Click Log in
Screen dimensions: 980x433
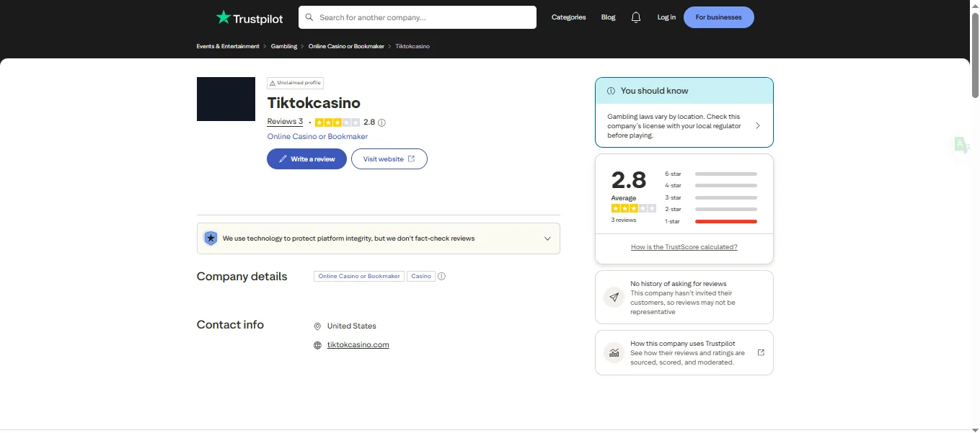666,17
